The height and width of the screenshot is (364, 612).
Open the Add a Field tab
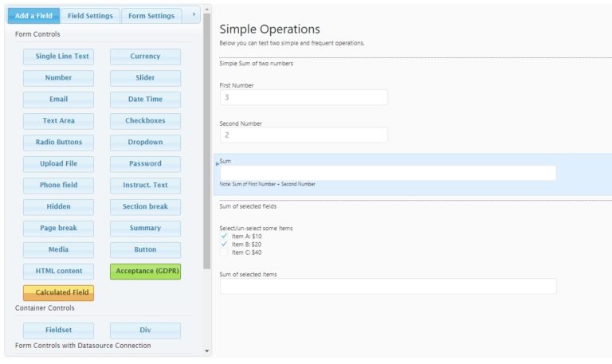(33, 16)
